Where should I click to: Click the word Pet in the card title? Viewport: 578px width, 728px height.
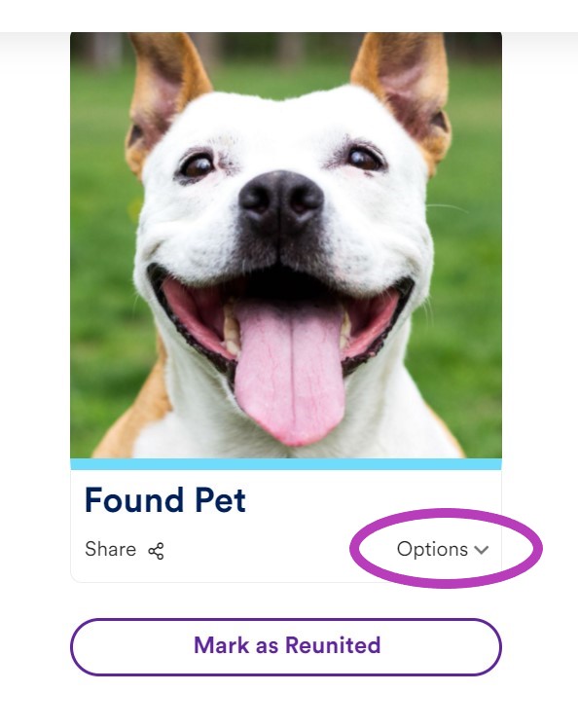tap(221, 500)
